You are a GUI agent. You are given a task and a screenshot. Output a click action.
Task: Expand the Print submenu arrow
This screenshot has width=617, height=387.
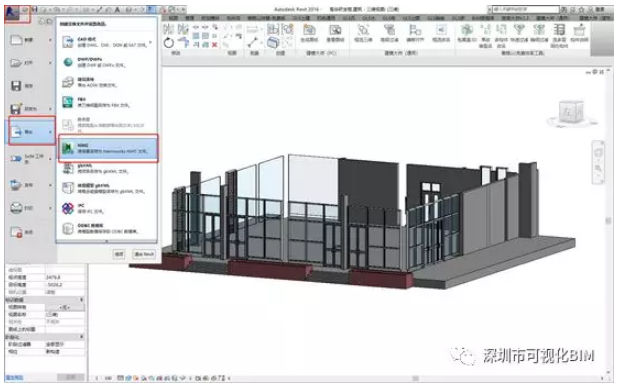tap(50, 208)
